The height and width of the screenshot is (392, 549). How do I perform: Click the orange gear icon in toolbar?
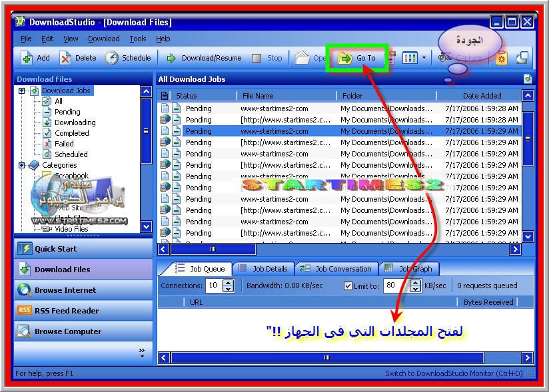tap(502, 59)
